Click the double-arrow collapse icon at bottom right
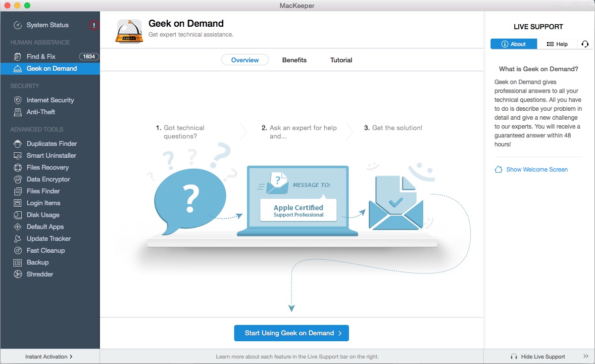The width and height of the screenshot is (595, 364). click(586, 356)
